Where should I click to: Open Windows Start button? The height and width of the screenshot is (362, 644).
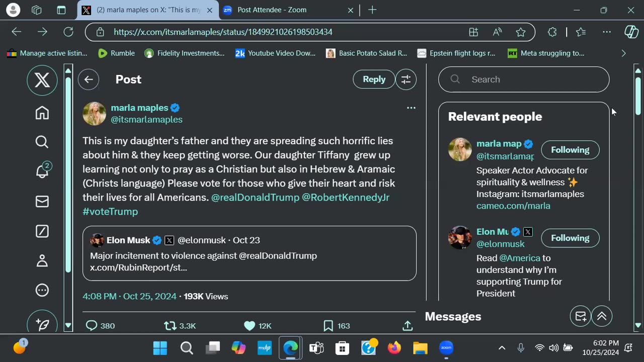coord(160,348)
